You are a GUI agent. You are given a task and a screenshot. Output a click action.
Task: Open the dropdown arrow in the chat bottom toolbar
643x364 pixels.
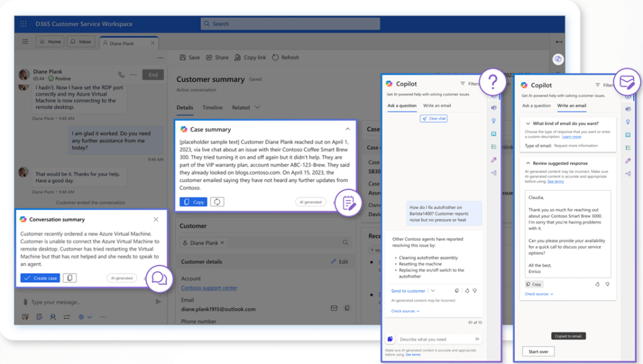click(90, 317)
